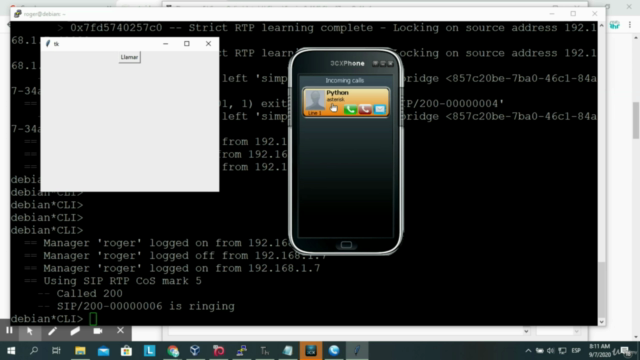
Task: Select the pen annotation tool in recorder toolbar
Action: pyautogui.click(x=52, y=331)
